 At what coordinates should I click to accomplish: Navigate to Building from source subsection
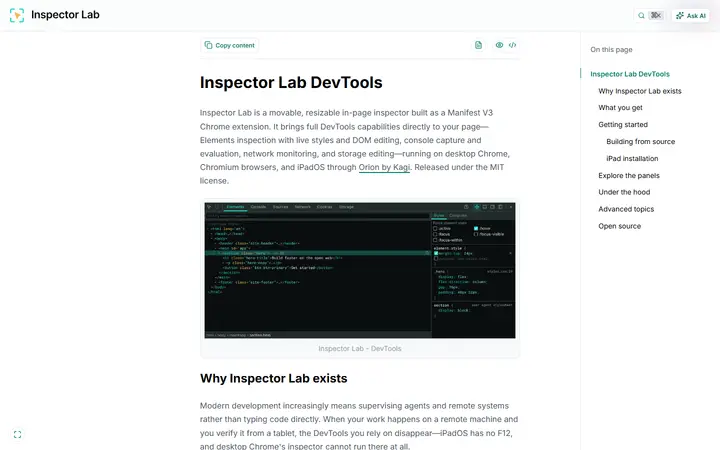641,141
